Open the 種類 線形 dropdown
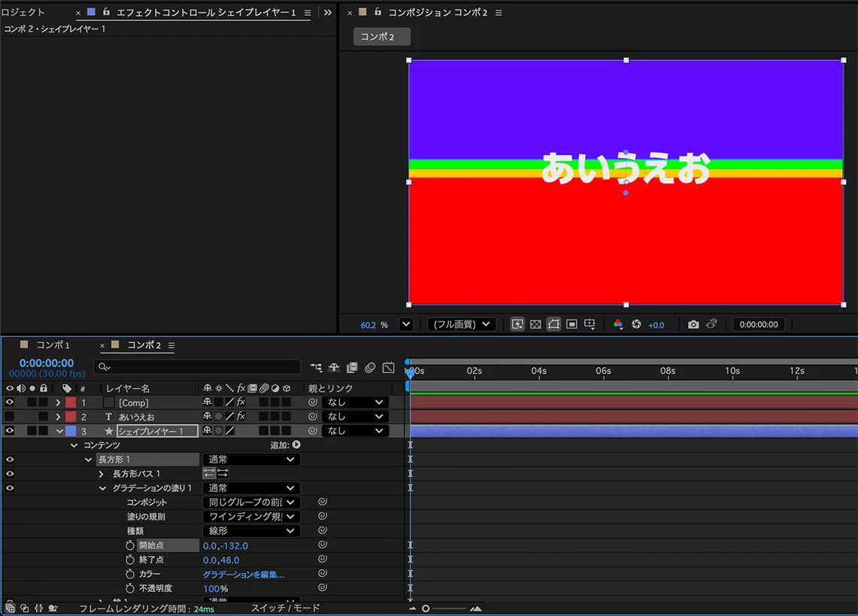 [251, 530]
